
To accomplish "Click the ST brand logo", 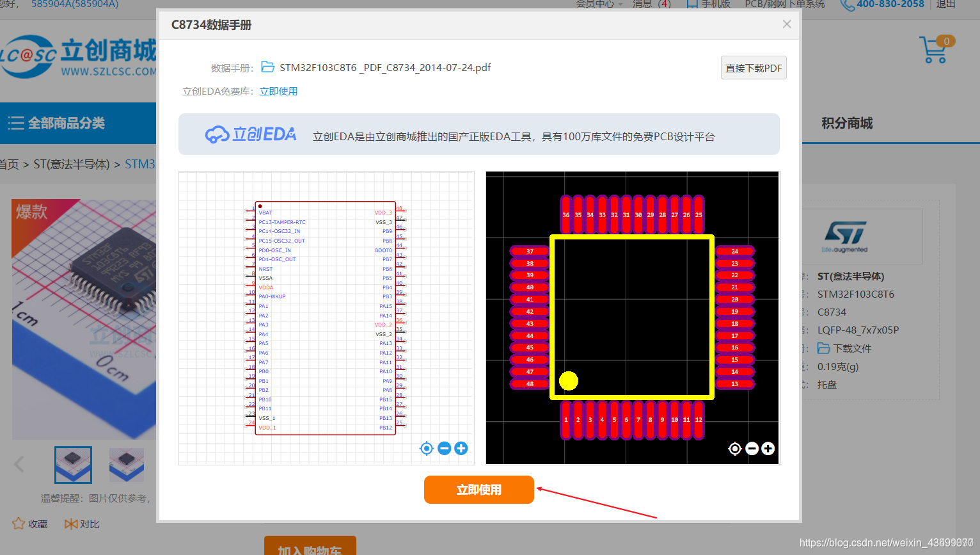I will 845,236.
